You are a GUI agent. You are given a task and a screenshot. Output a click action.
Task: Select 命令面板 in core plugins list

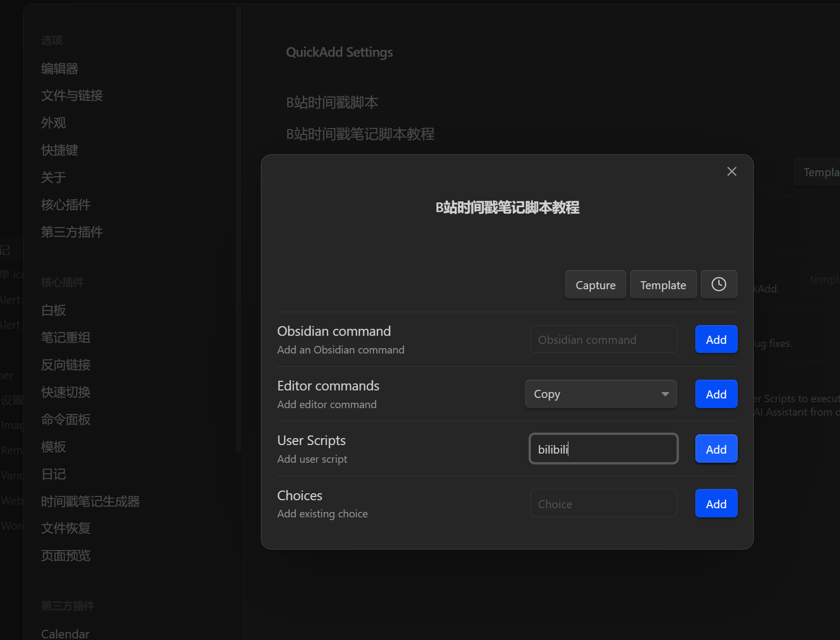coord(65,419)
